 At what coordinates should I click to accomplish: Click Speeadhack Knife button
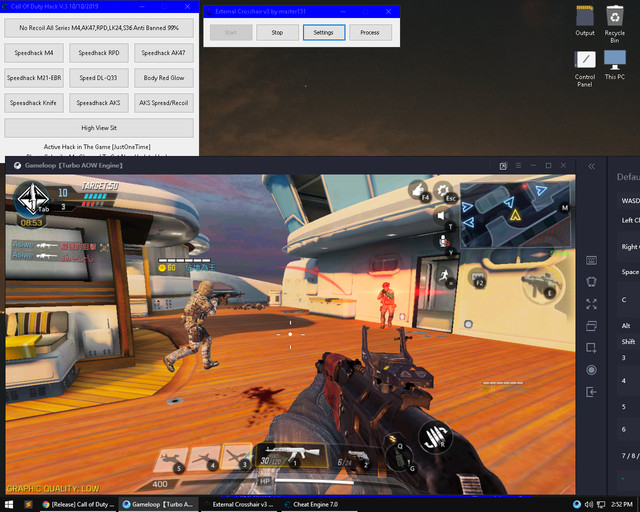tap(34, 102)
